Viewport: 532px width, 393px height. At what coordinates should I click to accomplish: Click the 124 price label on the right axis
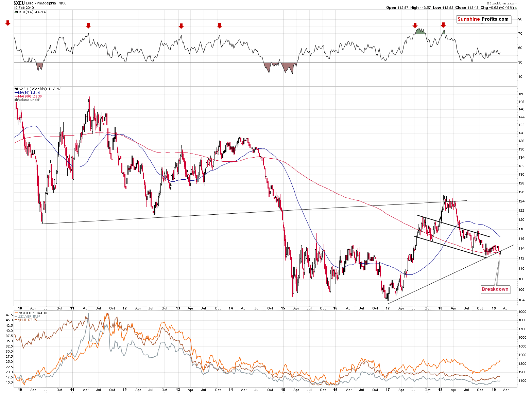coord(521,201)
